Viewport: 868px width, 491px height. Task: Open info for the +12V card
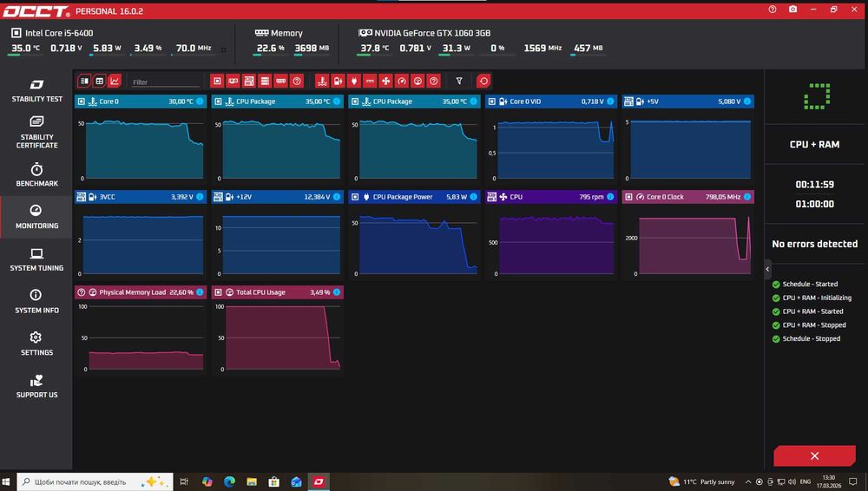pyautogui.click(x=337, y=197)
